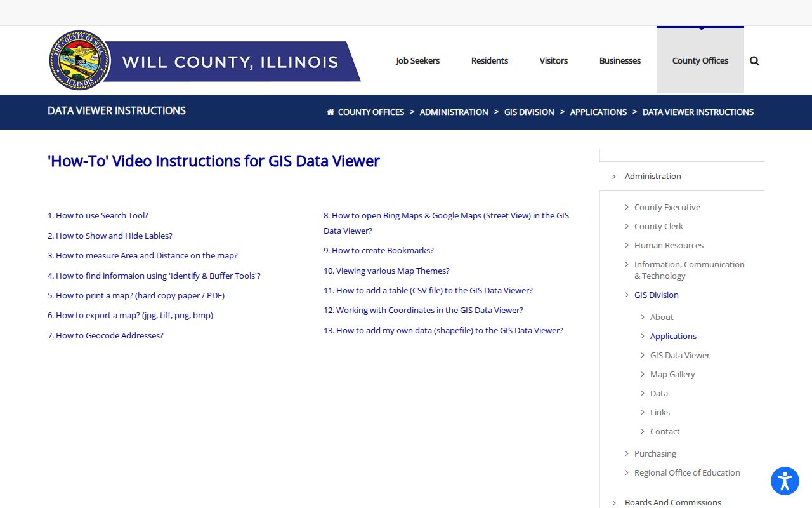Open 'How to print a map?' link
Image resolution: width=812 pixels, height=508 pixels.
(x=136, y=295)
